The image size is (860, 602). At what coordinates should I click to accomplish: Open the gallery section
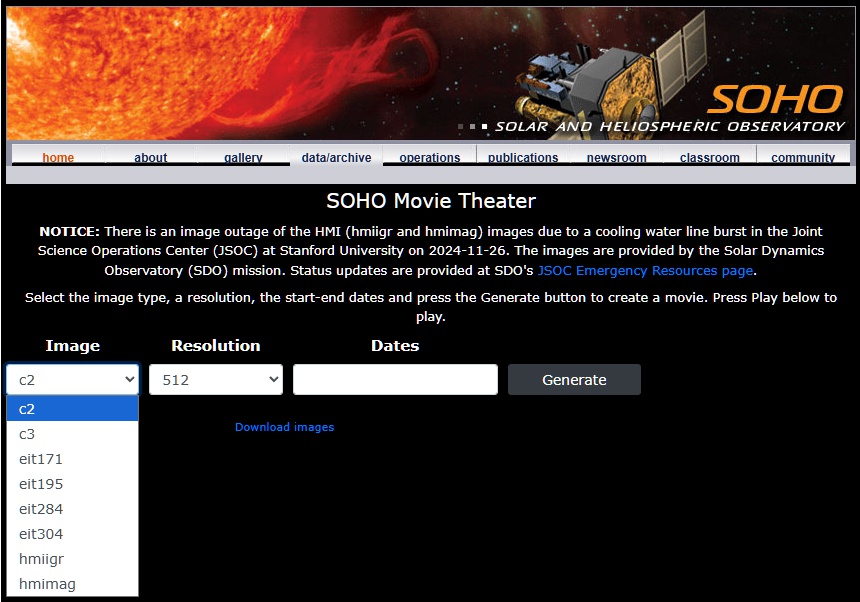coord(243,157)
